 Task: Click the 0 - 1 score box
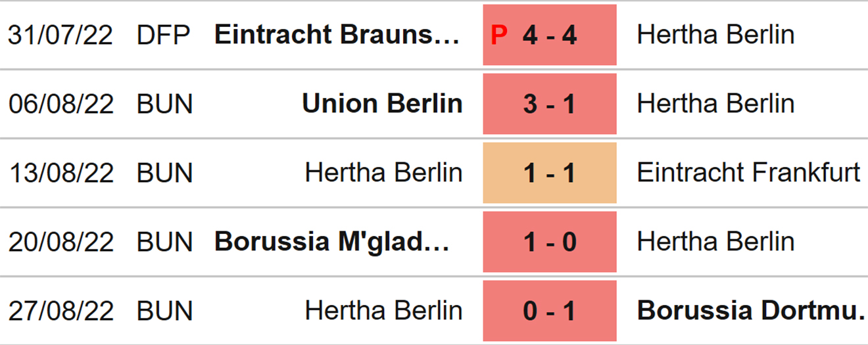(x=550, y=311)
